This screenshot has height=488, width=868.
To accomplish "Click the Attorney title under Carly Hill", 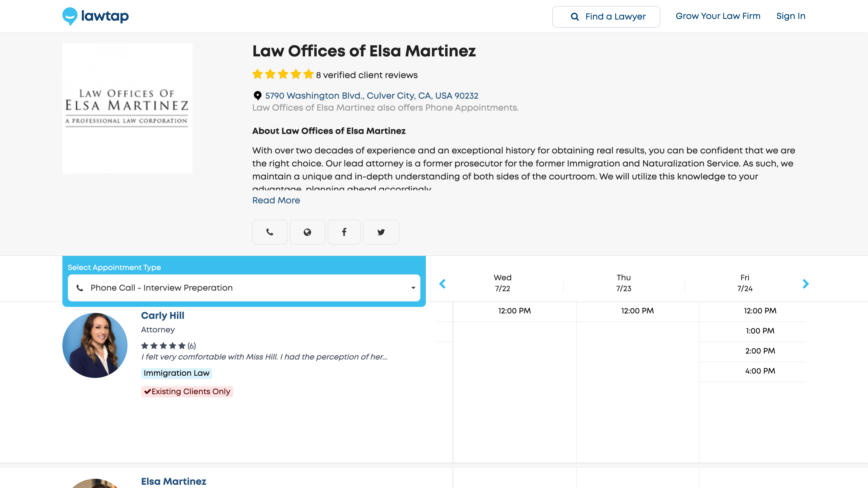I will [158, 330].
